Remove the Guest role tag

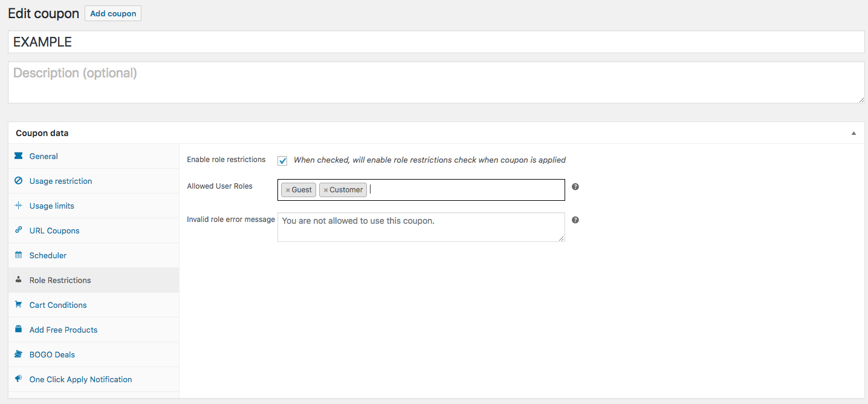click(x=288, y=190)
